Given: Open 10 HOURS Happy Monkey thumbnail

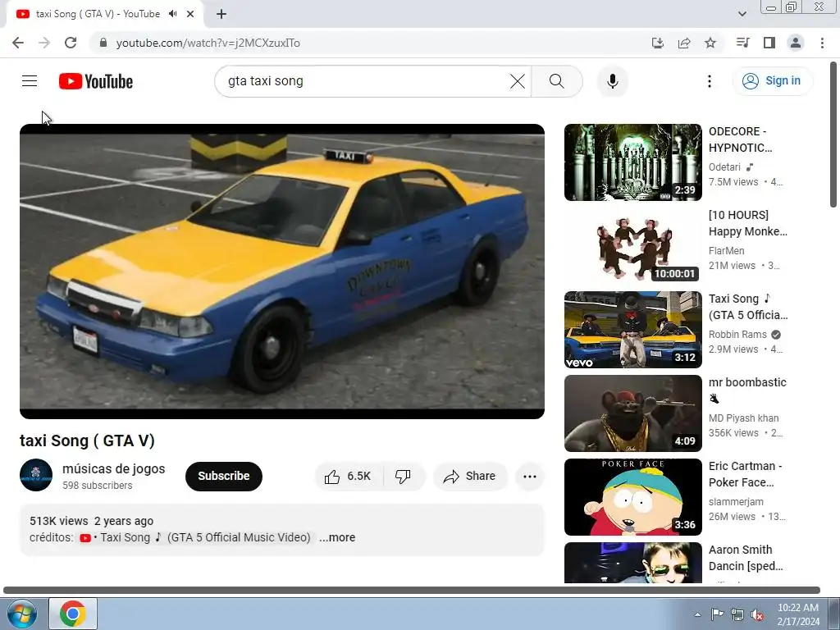Looking at the screenshot, I should tap(632, 246).
